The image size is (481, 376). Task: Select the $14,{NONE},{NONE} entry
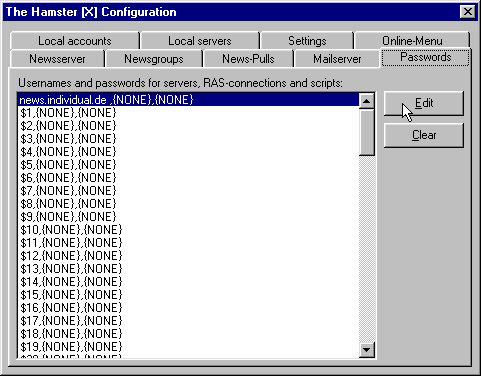tap(188, 282)
